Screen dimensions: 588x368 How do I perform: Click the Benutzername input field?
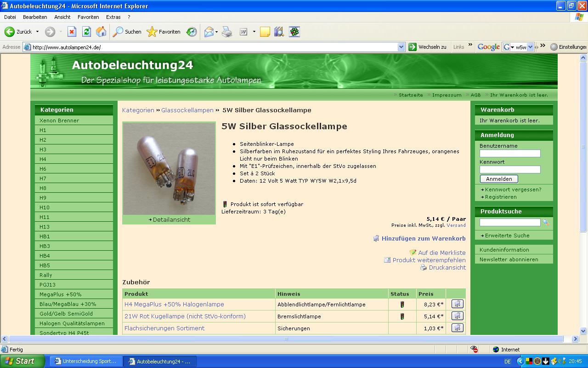click(509, 154)
